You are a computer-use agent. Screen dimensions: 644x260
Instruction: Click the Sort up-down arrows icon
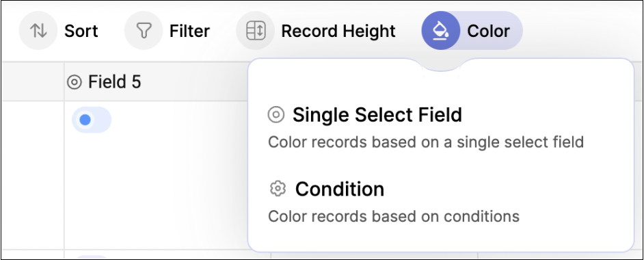(x=38, y=31)
